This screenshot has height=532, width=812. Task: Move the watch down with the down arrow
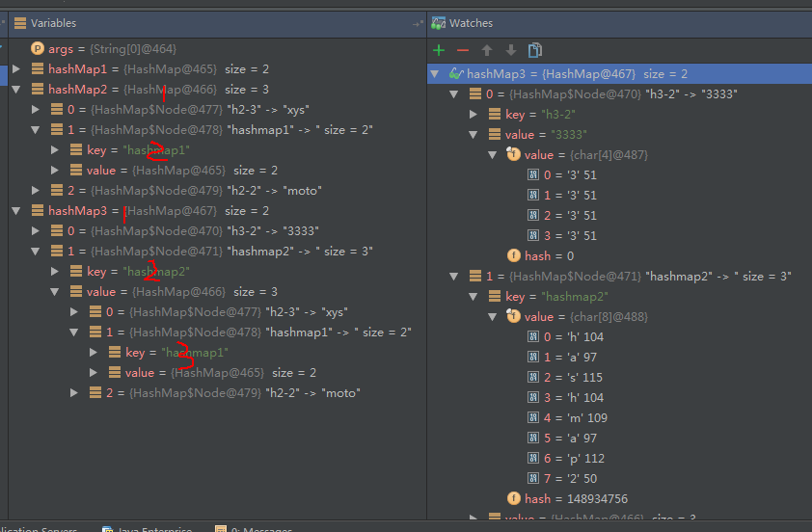tap(511, 50)
